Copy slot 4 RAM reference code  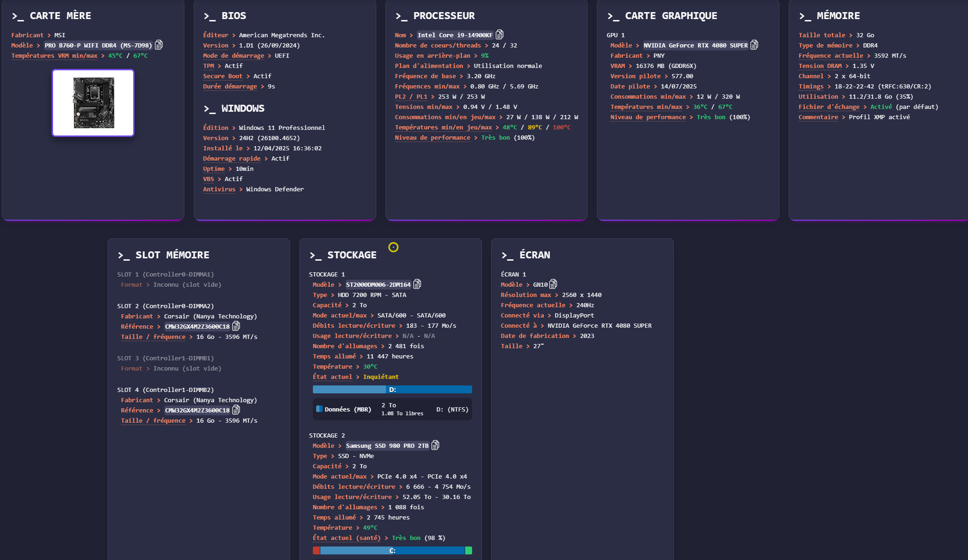pos(236,410)
